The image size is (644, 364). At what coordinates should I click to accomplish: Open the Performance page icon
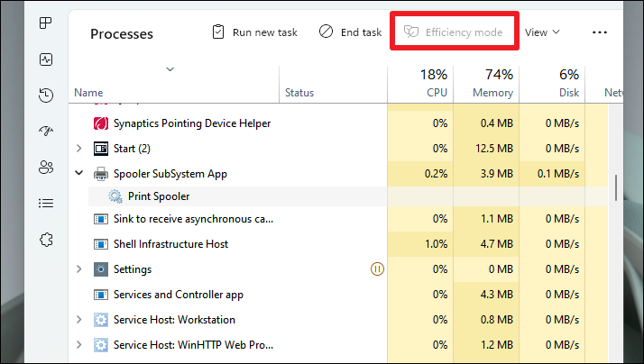tap(45, 59)
